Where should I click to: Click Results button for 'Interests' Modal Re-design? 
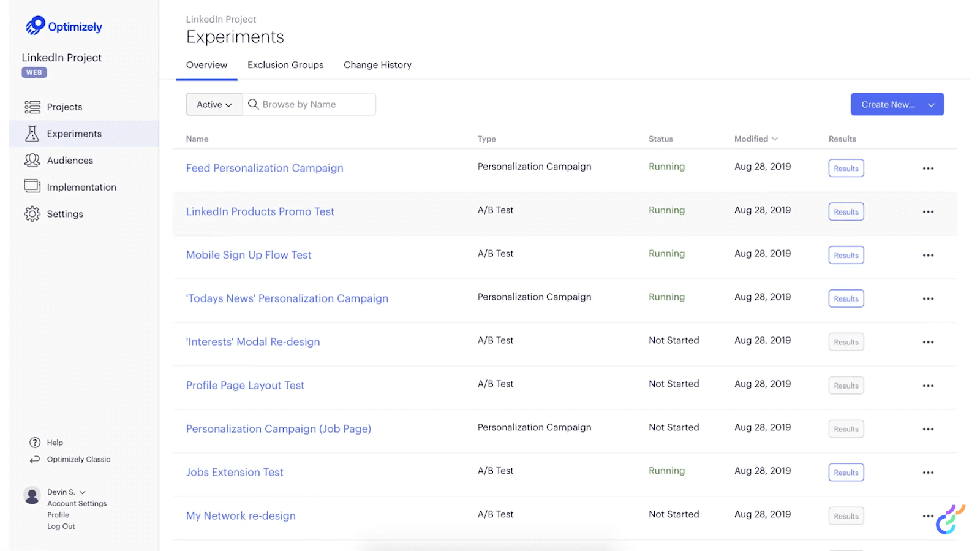tap(846, 342)
